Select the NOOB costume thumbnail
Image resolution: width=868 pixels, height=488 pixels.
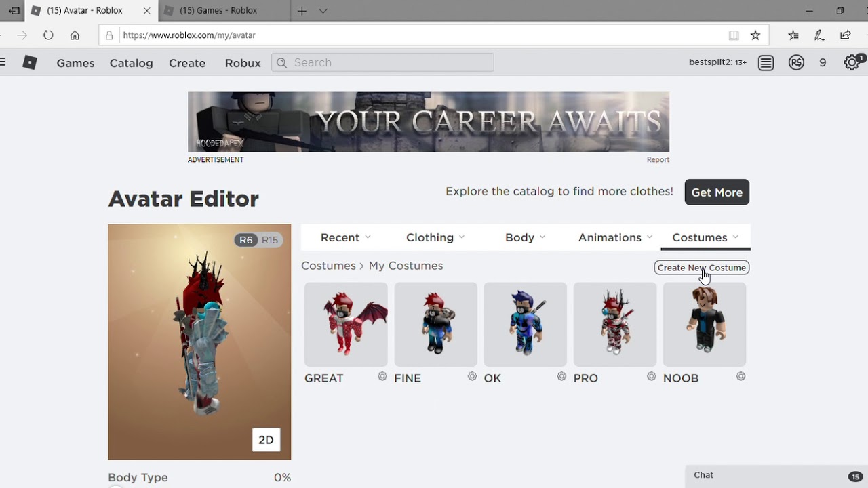click(x=704, y=324)
